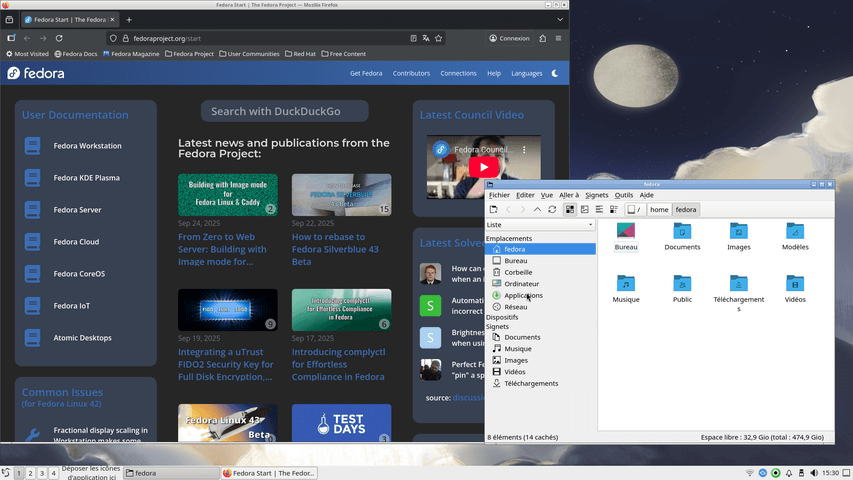The width and height of the screenshot is (853, 480).
Task: Open the 'How to rebase to Fedora Silverblue' thumbnail
Action: tap(341, 195)
